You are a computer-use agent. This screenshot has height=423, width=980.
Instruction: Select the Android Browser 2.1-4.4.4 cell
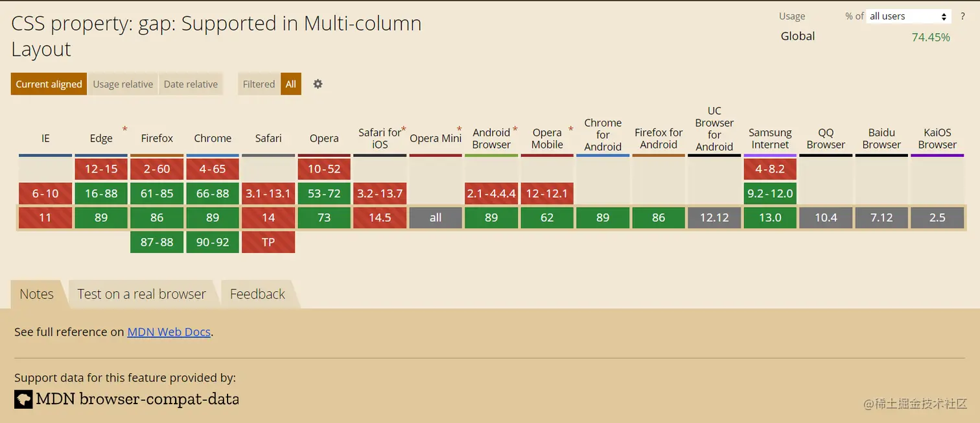(x=491, y=193)
